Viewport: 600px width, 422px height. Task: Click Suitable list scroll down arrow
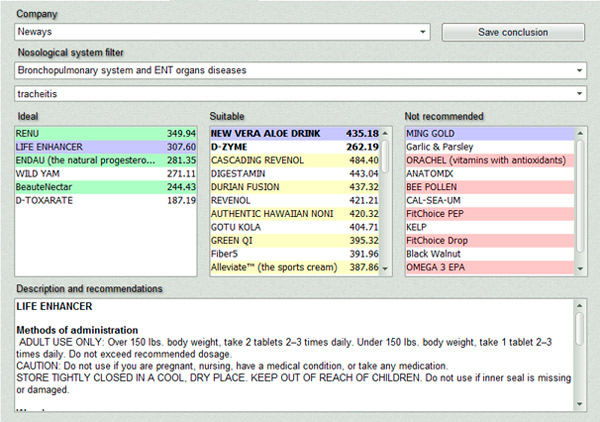[x=385, y=269]
